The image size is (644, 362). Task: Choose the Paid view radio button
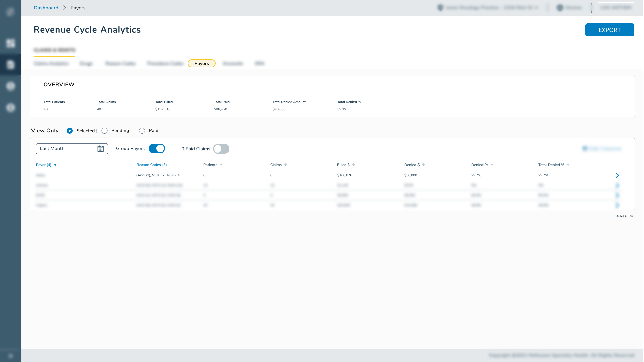point(142,131)
